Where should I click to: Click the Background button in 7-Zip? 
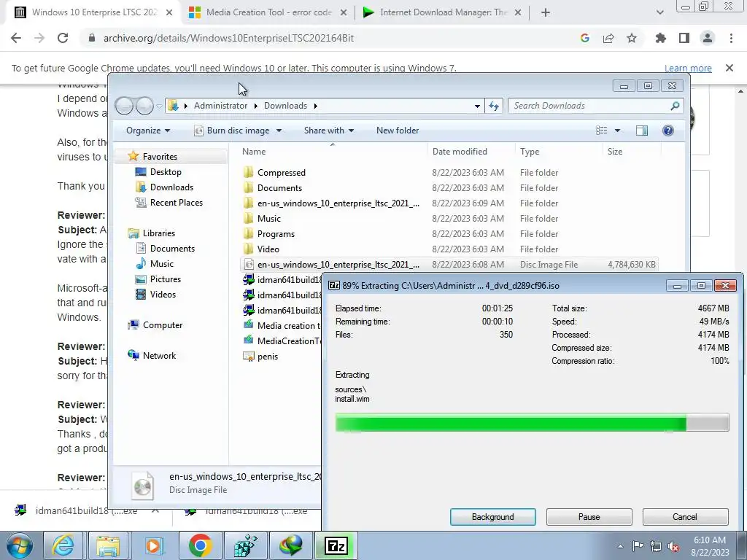click(492, 517)
